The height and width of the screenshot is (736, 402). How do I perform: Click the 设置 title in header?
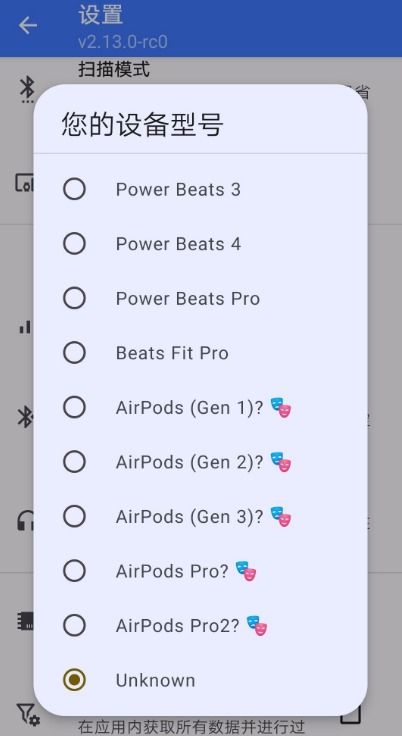101,15
